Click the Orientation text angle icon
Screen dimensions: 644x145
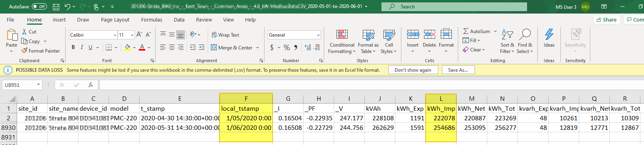(x=193, y=35)
